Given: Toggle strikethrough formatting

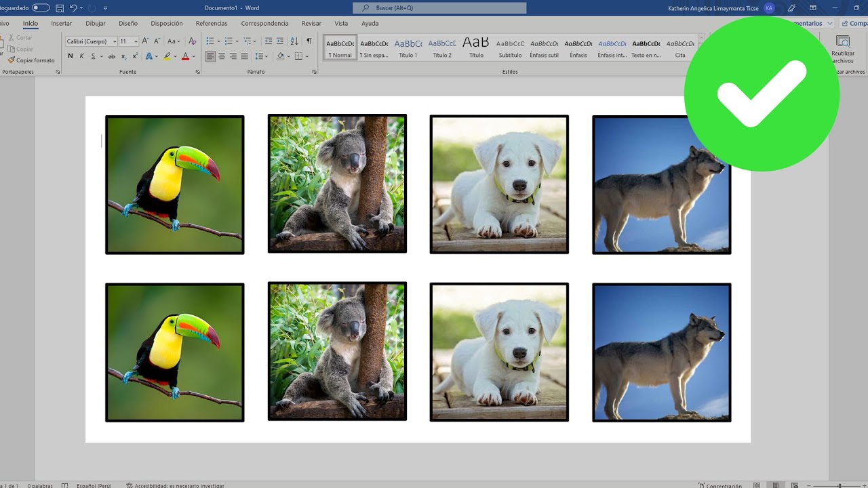Looking at the screenshot, I should (112, 56).
